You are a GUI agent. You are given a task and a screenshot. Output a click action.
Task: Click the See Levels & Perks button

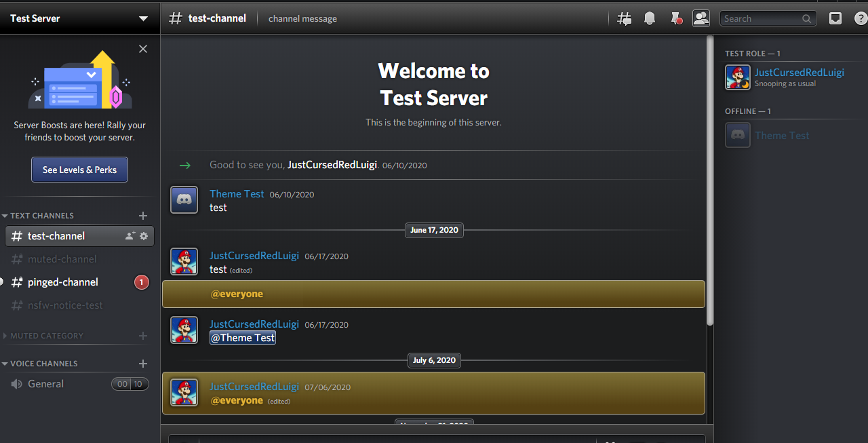[x=79, y=170]
